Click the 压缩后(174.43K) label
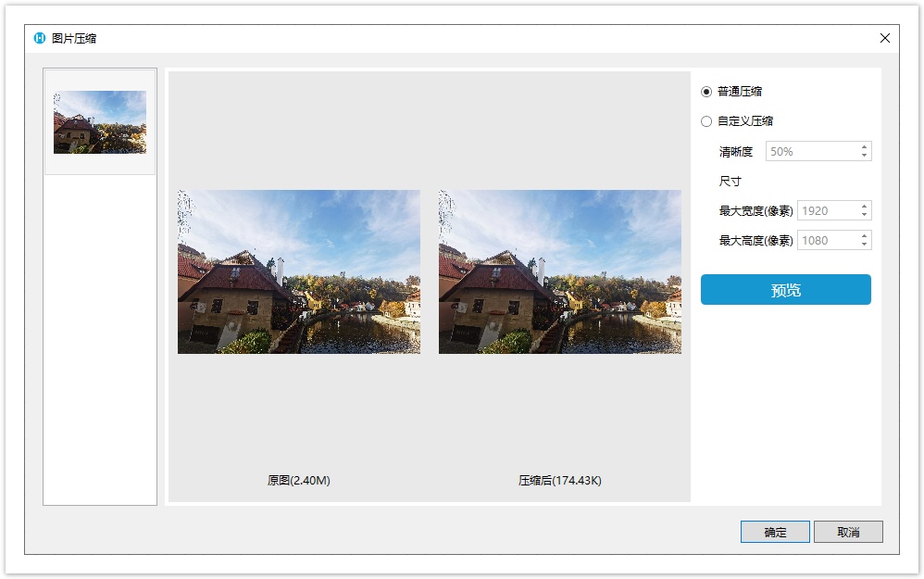The image size is (924, 579). coord(560,481)
